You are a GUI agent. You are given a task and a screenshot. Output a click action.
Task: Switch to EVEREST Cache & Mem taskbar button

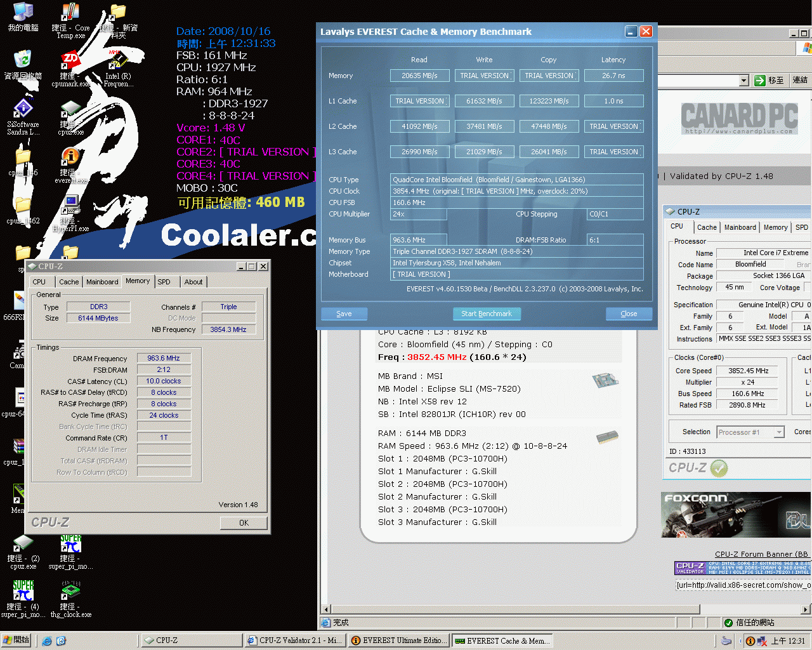click(502, 640)
